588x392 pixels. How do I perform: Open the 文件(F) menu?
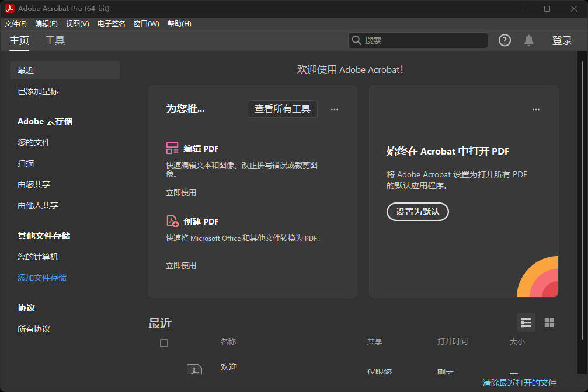pyautogui.click(x=16, y=24)
